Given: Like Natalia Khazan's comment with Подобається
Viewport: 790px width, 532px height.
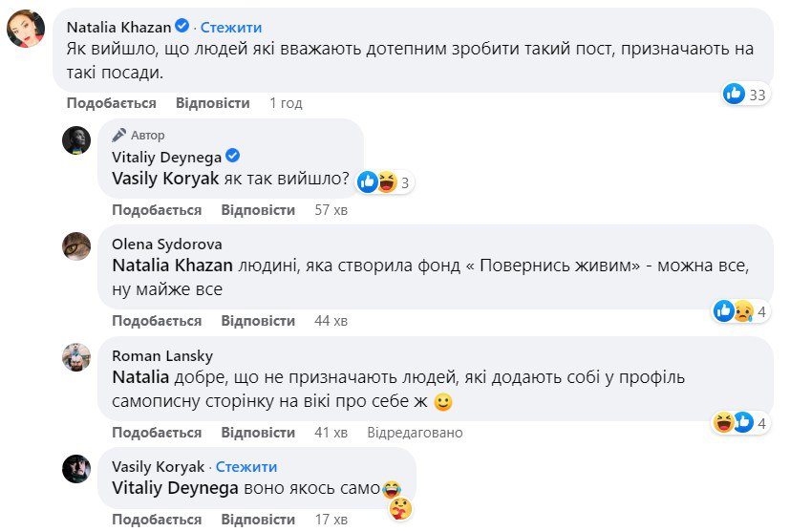Looking at the screenshot, I should pos(111,102).
